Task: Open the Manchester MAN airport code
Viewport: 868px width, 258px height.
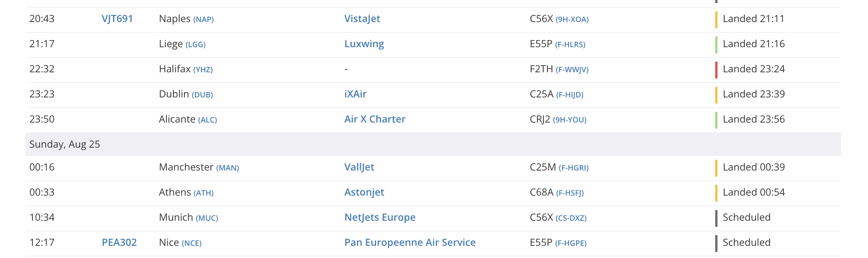Action: 227,168
